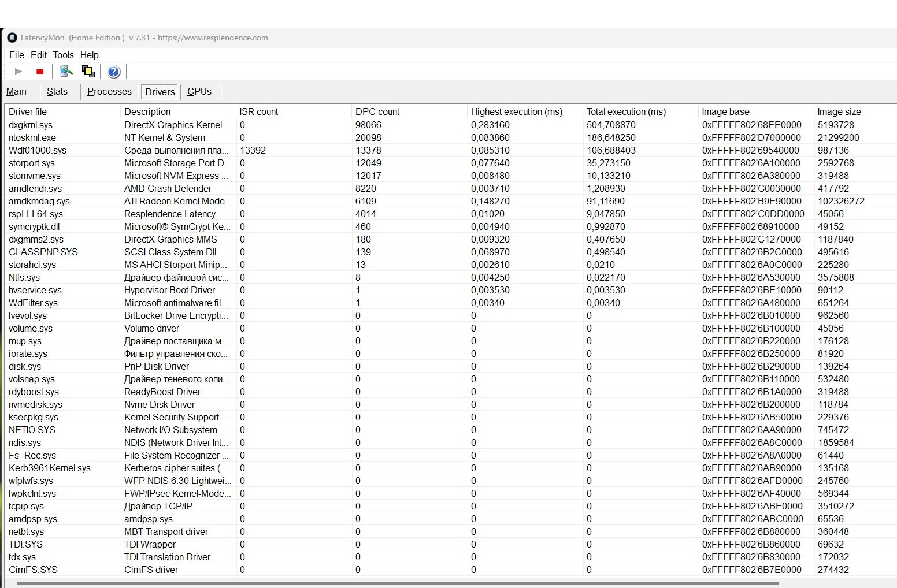
Task: Select the CimFS.SYS driver row
Action: pyautogui.click(x=451, y=570)
